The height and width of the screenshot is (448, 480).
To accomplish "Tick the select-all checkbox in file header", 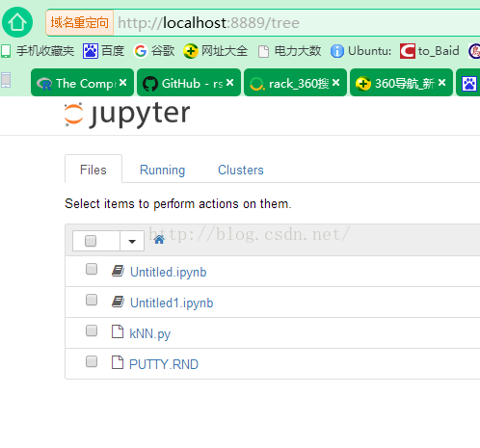I will [x=91, y=241].
